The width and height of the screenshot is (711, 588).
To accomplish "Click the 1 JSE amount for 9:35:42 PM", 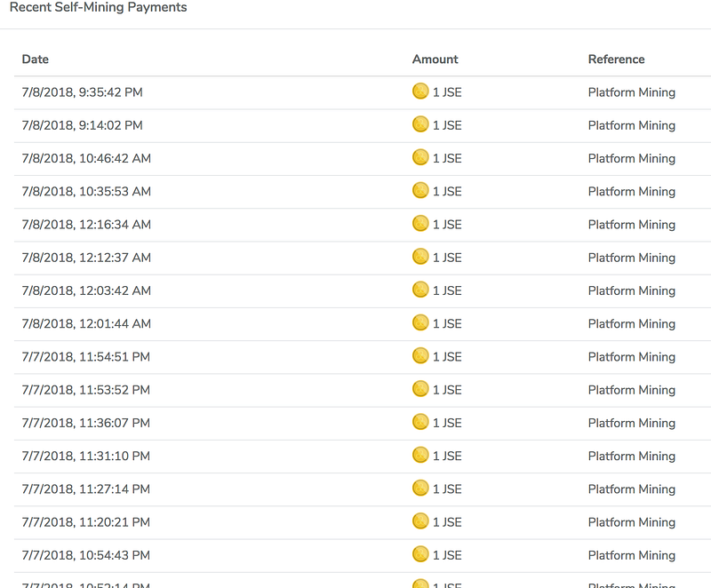I will [x=447, y=92].
